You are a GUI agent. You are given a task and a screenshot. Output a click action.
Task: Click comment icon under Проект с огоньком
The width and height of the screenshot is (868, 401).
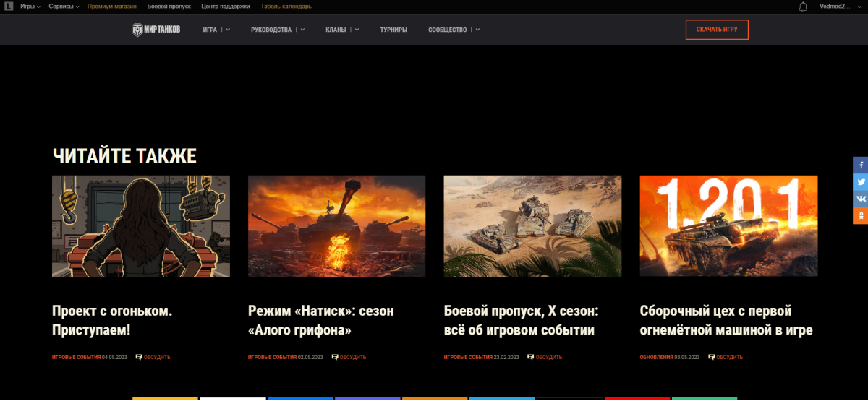(x=139, y=357)
